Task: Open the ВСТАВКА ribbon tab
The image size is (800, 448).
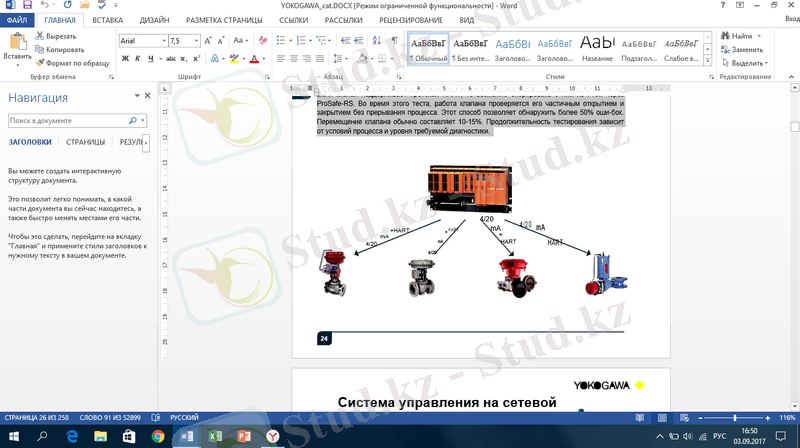Action: coord(108,19)
